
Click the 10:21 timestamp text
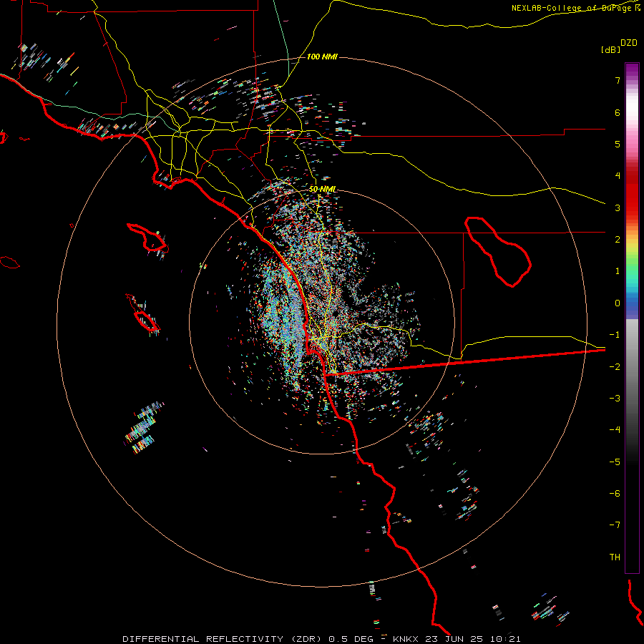click(x=506, y=639)
